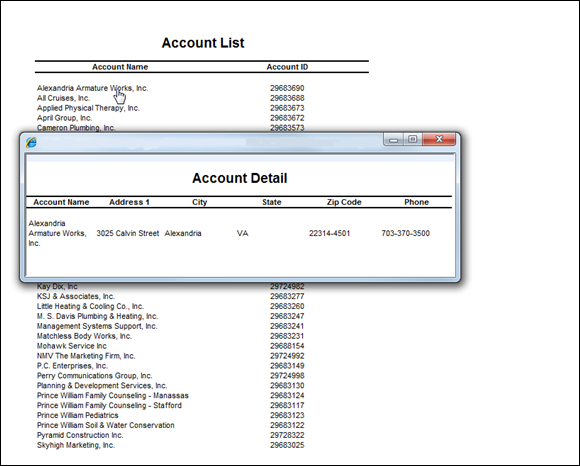Open NMV The Marketing Firm, Inc.
The image size is (580, 466).
click(x=86, y=356)
